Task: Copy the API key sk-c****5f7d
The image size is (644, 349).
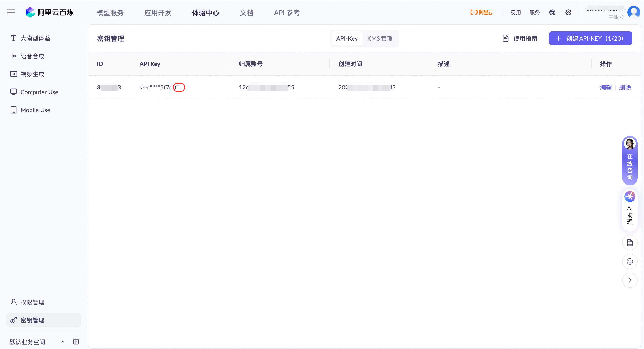Action: (178, 87)
